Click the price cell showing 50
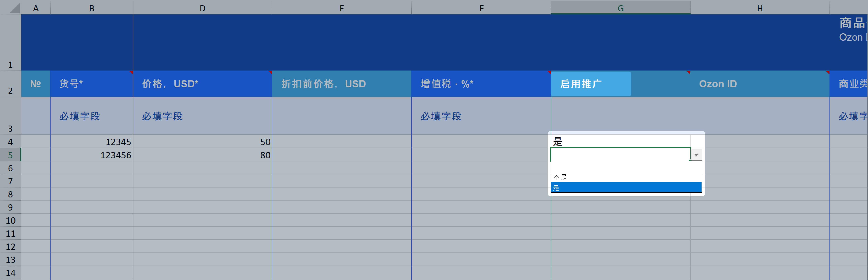This screenshot has width=868, height=280. 203,142
